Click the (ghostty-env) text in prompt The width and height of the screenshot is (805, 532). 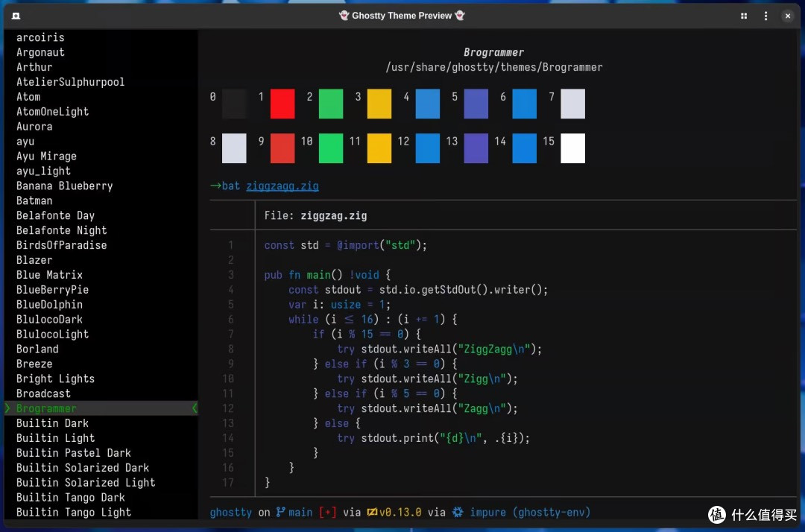click(x=552, y=512)
